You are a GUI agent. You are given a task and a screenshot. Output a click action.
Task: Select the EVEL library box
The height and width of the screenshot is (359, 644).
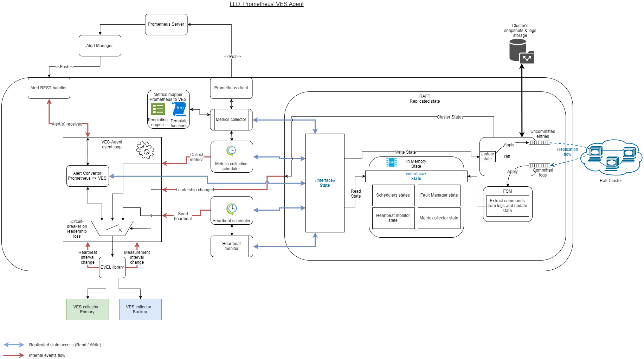(x=112, y=267)
